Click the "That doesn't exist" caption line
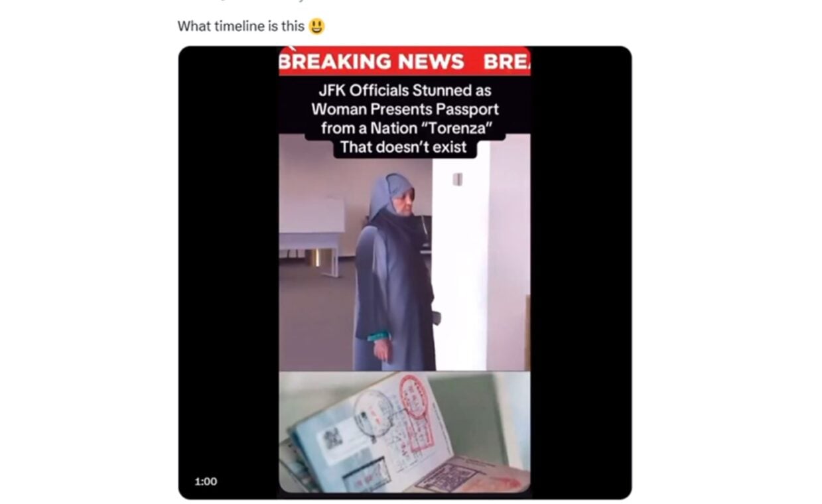822x504 pixels. pos(405,147)
